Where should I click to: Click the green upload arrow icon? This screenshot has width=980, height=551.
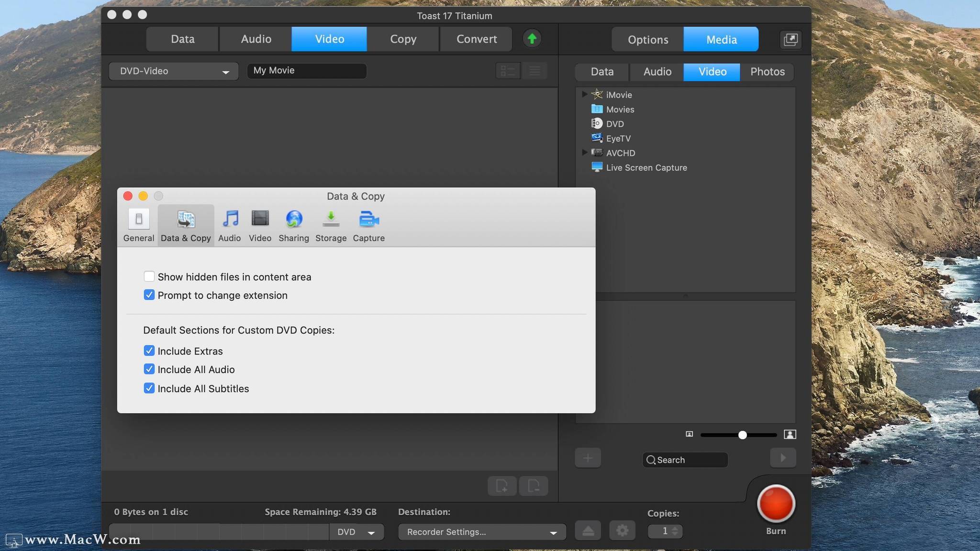click(x=532, y=39)
